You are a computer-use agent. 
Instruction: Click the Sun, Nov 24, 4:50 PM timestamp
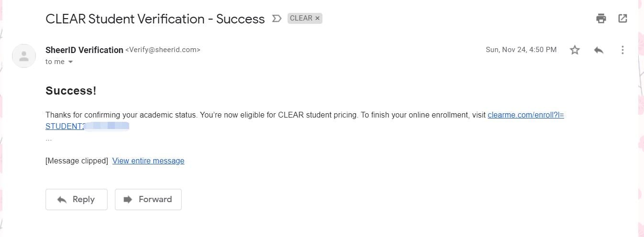pyautogui.click(x=521, y=50)
